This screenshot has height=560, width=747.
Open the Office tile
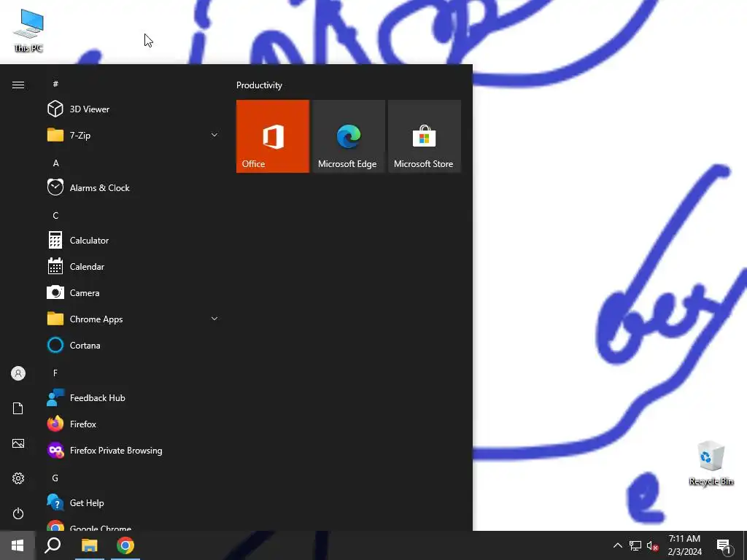(x=273, y=136)
